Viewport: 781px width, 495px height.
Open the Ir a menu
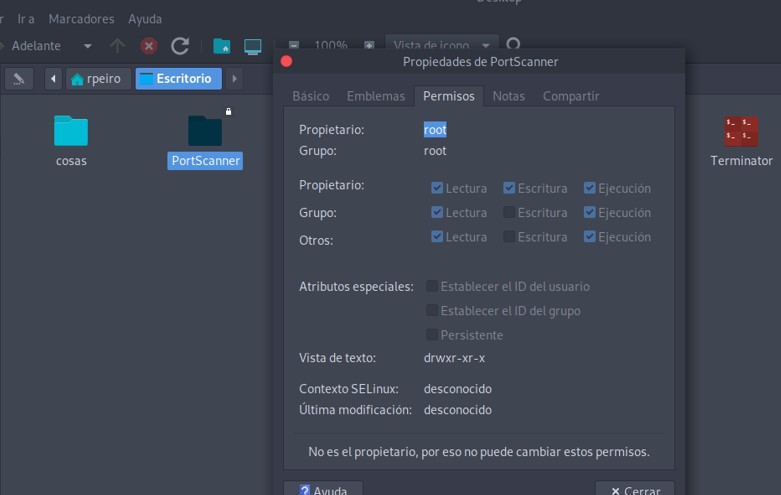point(26,19)
